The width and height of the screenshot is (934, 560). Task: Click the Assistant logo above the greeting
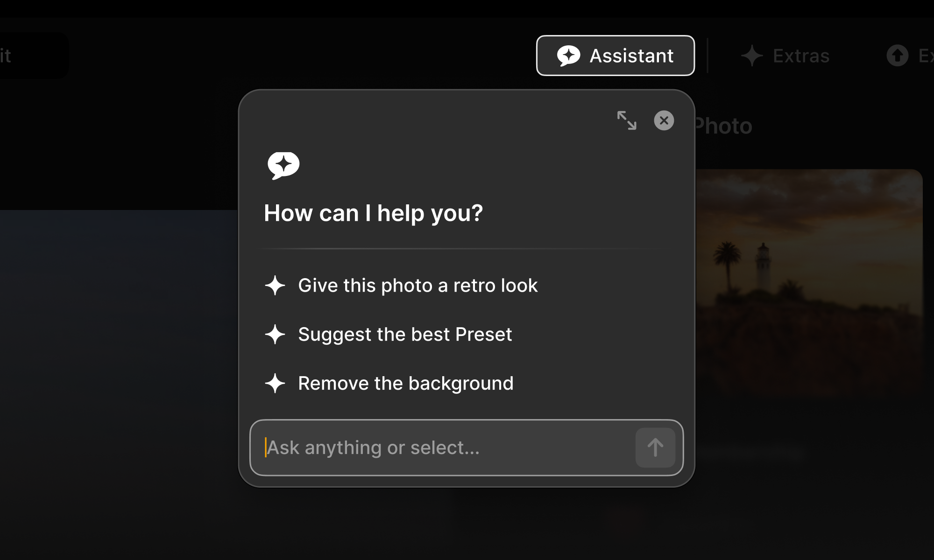(283, 165)
